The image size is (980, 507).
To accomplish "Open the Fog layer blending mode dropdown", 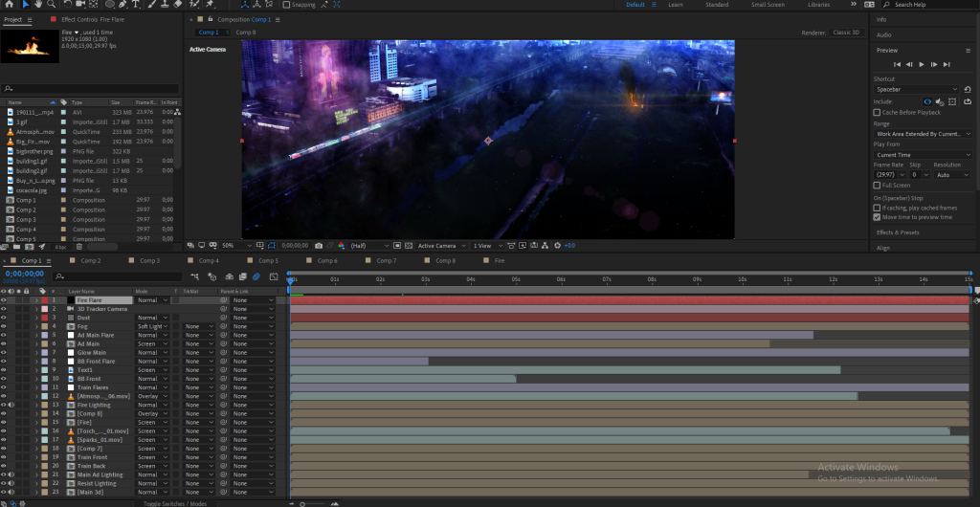I will tap(152, 326).
